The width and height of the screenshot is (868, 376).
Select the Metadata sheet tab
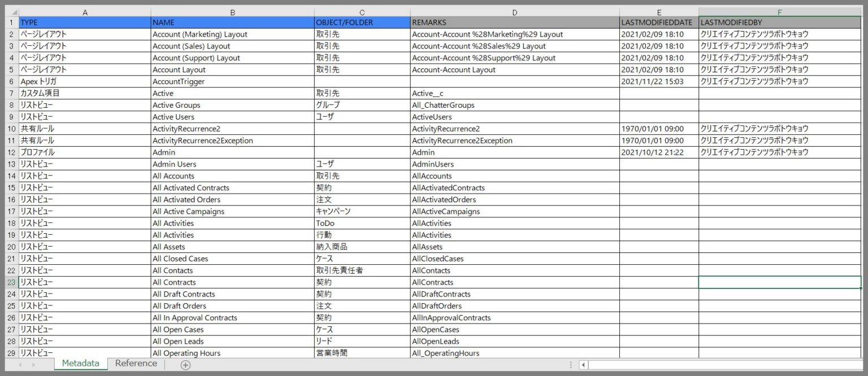coord(80,364)
